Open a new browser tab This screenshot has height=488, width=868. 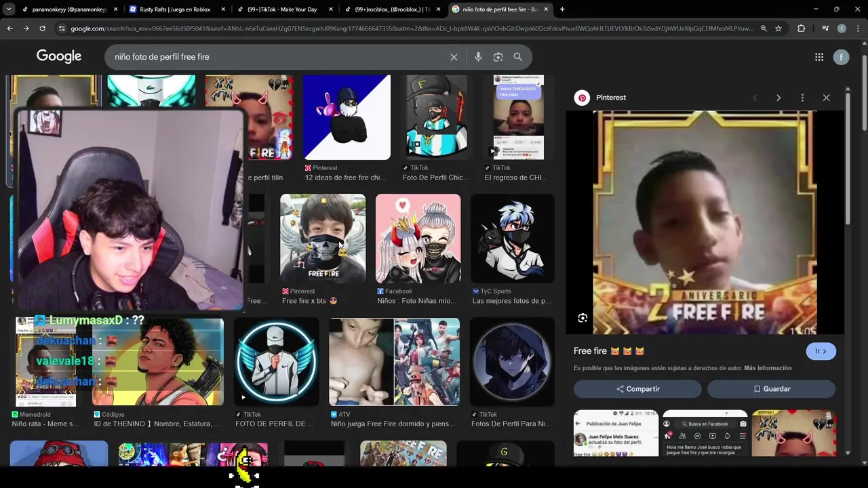(x=562, y=9)
